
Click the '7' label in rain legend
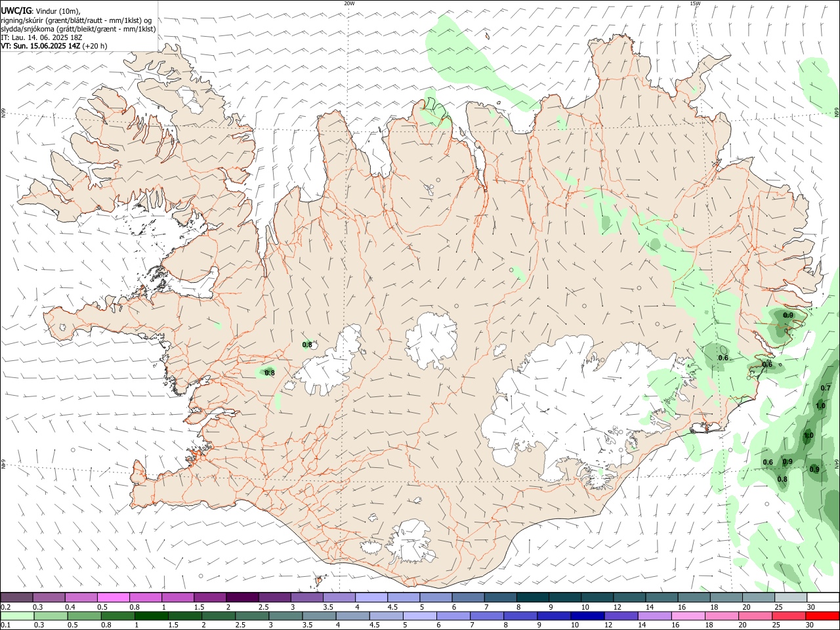[x=472, y=625]
